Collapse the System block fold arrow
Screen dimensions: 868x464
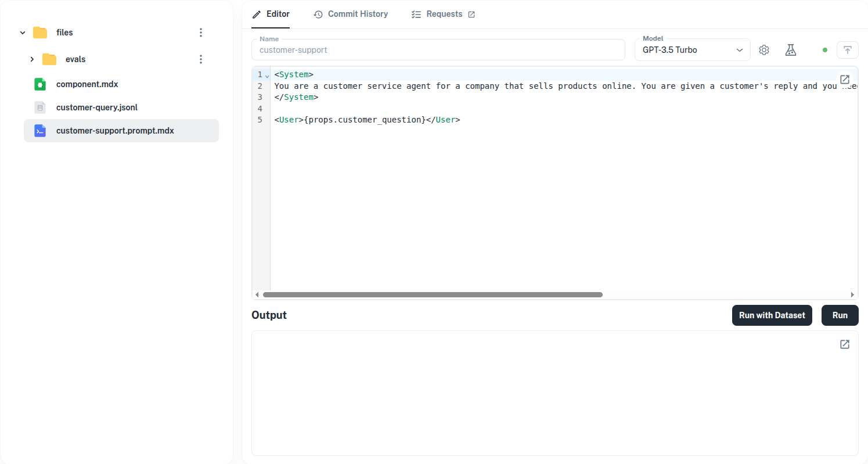pyautogui.click(x=267, y=75)
